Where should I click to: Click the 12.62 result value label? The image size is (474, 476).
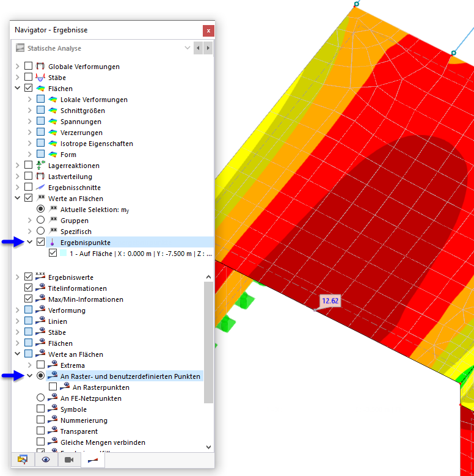coord(330,301)
